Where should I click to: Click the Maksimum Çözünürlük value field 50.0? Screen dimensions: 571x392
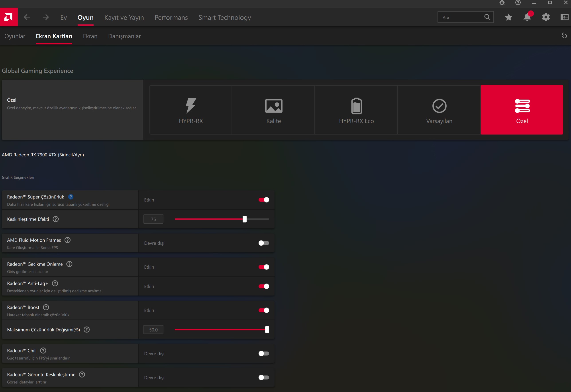153,330
